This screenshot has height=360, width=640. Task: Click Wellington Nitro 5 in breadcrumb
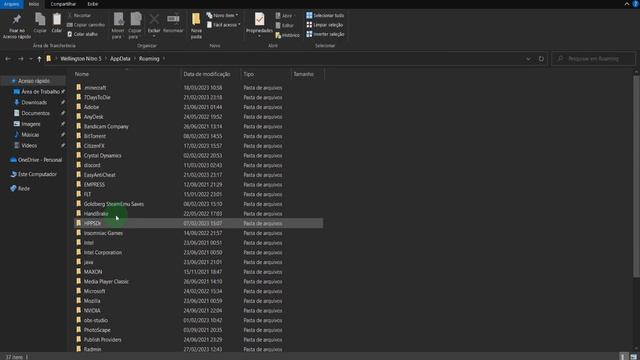coord(81,59)
